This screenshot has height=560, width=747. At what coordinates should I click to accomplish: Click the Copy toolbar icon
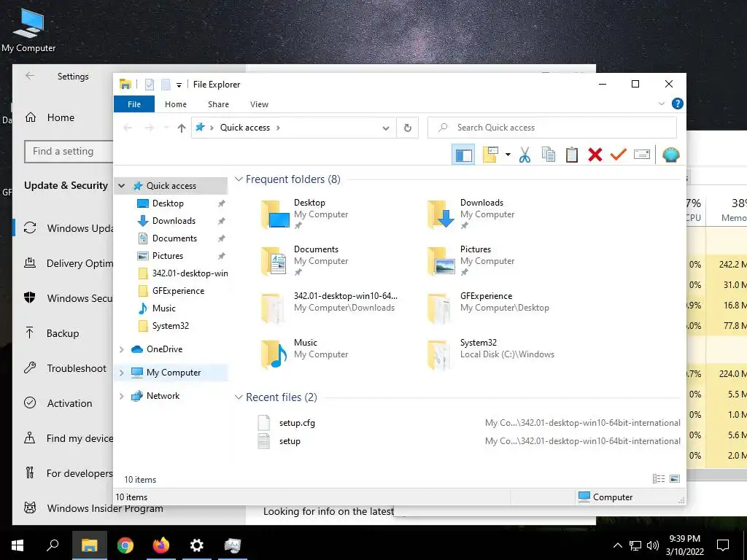tap(549, 155)
